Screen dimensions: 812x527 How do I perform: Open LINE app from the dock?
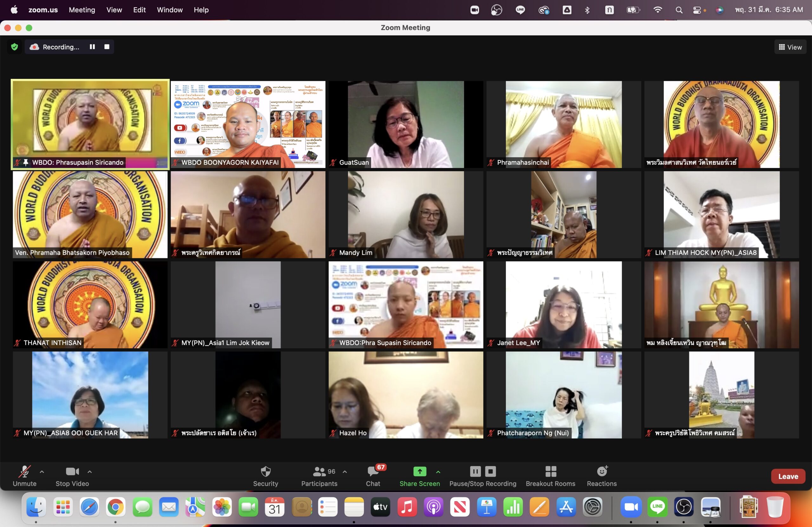[x=657, y=507]
